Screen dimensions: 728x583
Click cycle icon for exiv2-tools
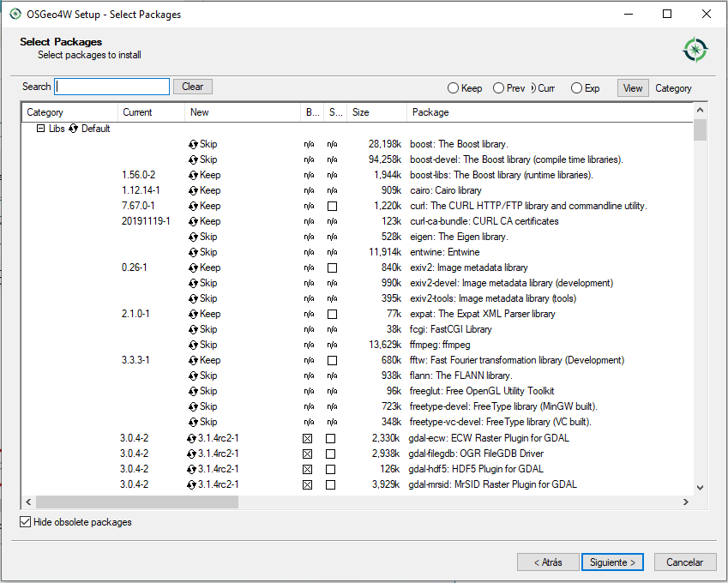point(193,298)
